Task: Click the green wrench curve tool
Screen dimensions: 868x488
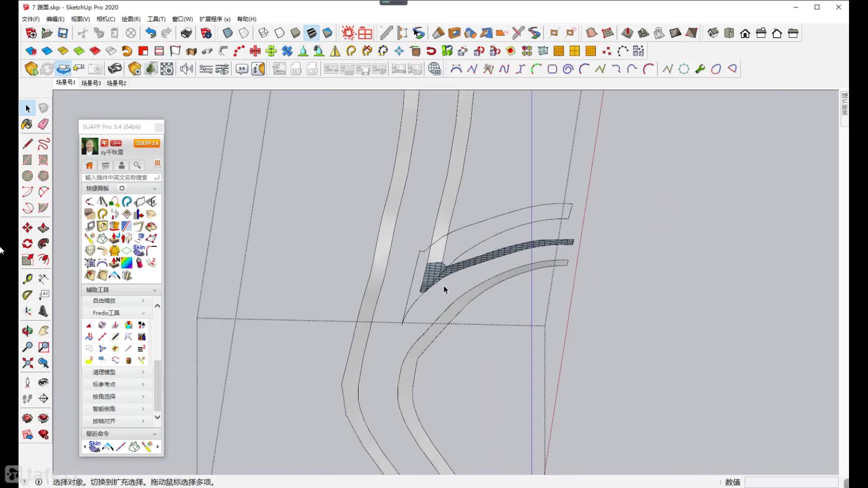Action: click(x=700, y=69)
